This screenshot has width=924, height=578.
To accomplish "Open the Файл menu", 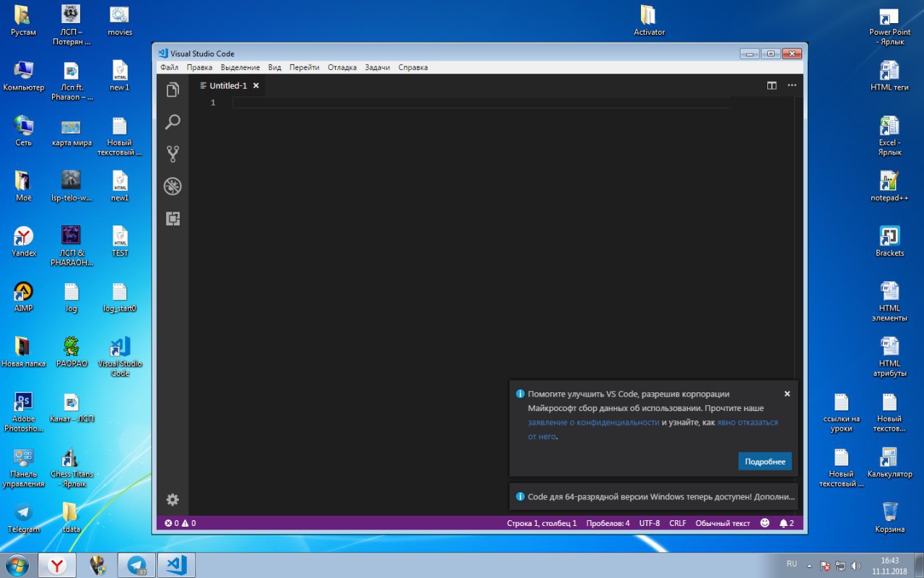I will (x=169, y=67).
